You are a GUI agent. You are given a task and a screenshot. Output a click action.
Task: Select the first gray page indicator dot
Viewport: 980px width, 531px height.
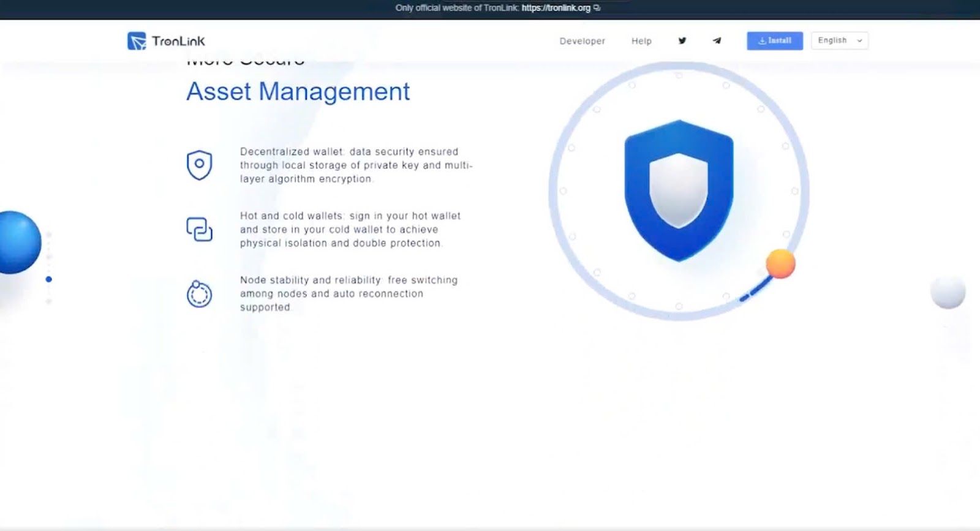tap(49, 235)
